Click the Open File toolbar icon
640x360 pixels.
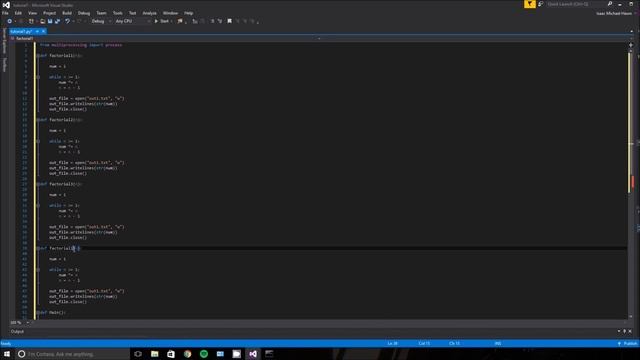(x=42, y=21)
